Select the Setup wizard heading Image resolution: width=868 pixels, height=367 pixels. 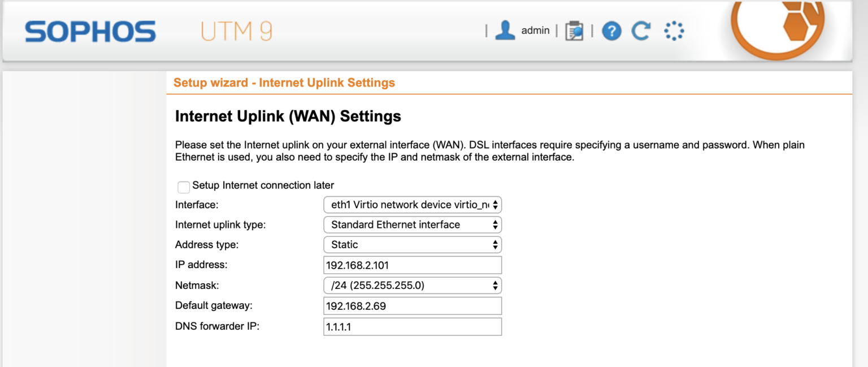(284, 83)
